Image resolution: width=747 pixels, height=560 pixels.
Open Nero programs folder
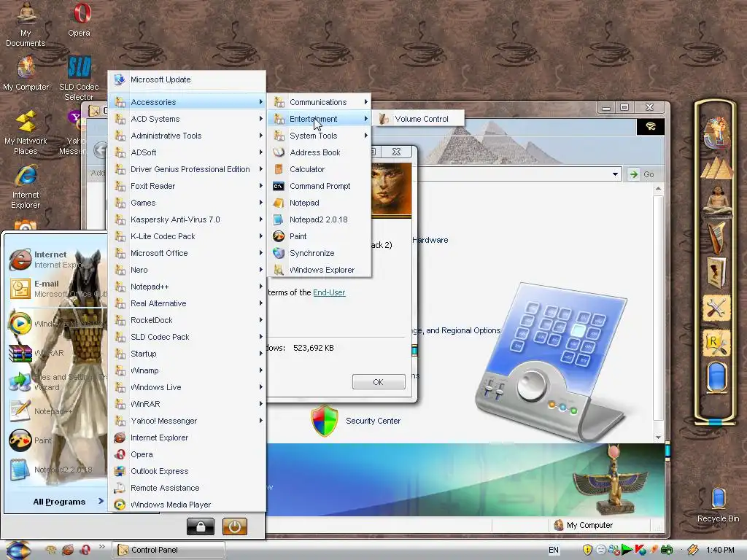187,270
